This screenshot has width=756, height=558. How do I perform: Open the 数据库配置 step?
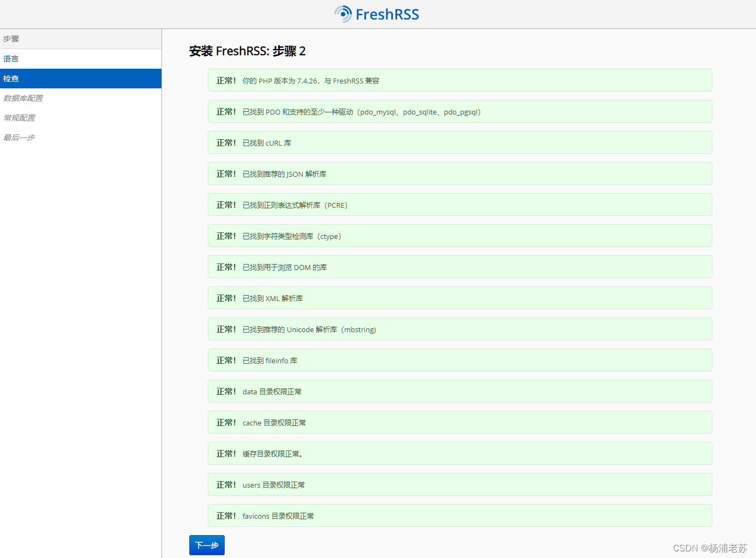coord(23,98)
